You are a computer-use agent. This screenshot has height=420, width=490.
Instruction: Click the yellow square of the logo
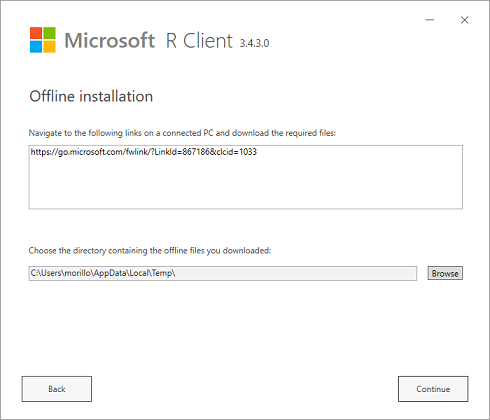tap(49, 47)
